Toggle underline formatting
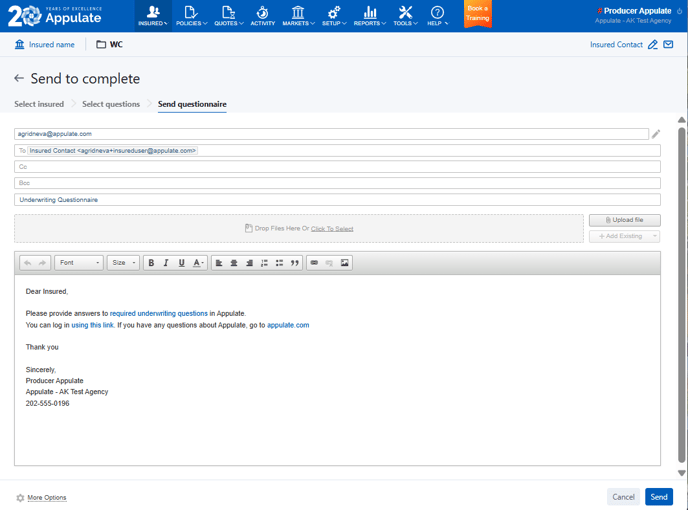 coord(181,263)
